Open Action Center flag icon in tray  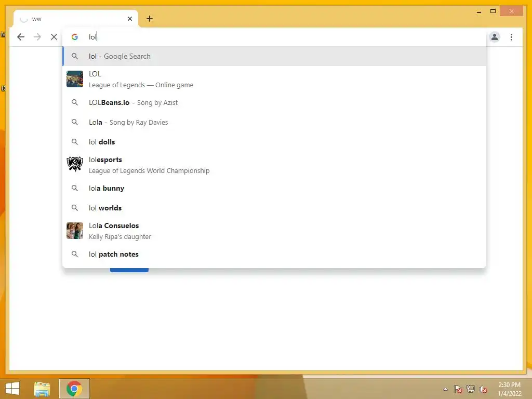tap(458, 389)
